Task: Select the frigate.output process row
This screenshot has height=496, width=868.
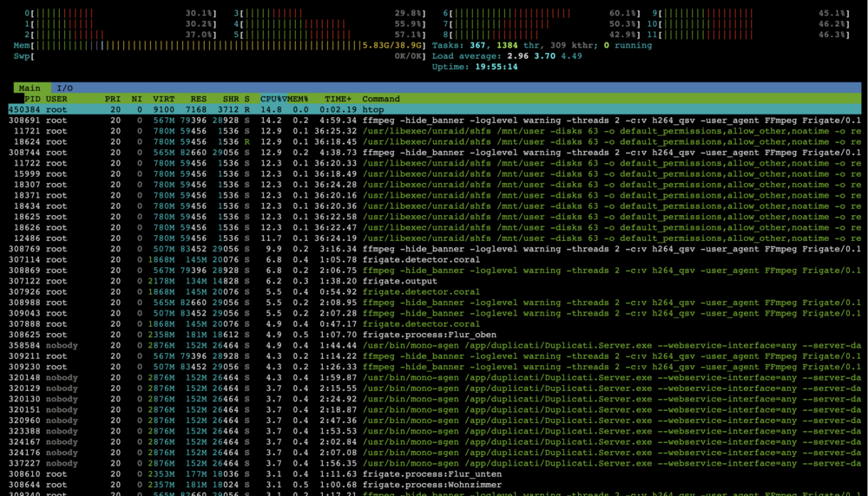Action: tap(435, 281)
